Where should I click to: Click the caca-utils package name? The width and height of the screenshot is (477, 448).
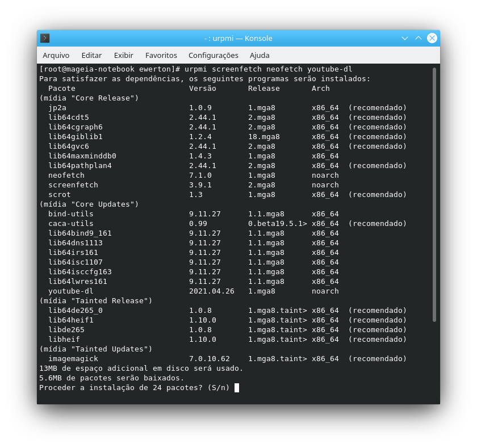point(70,224)
